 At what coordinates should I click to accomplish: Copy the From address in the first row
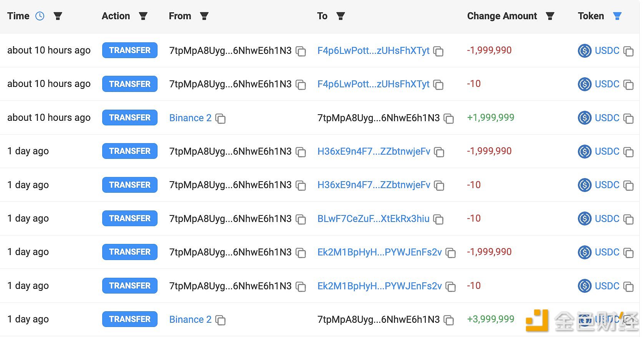tap(301, 51)
